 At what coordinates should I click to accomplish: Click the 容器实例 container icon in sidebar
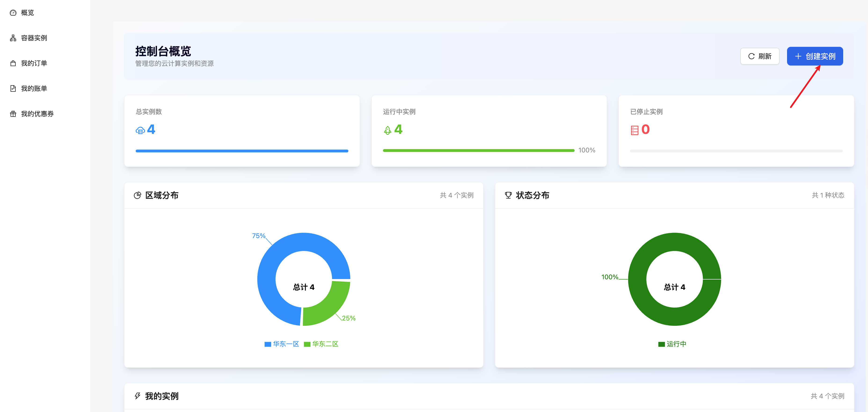13,38
